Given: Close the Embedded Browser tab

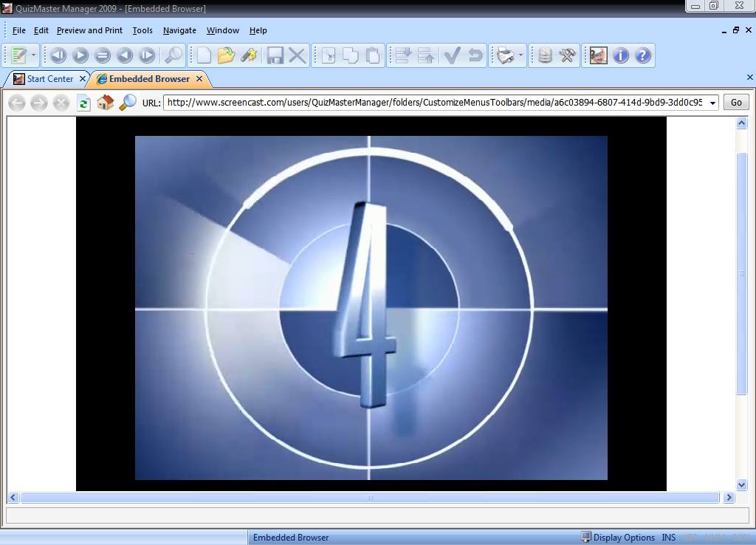Looking at the screenshot, I should coord(199,78).
